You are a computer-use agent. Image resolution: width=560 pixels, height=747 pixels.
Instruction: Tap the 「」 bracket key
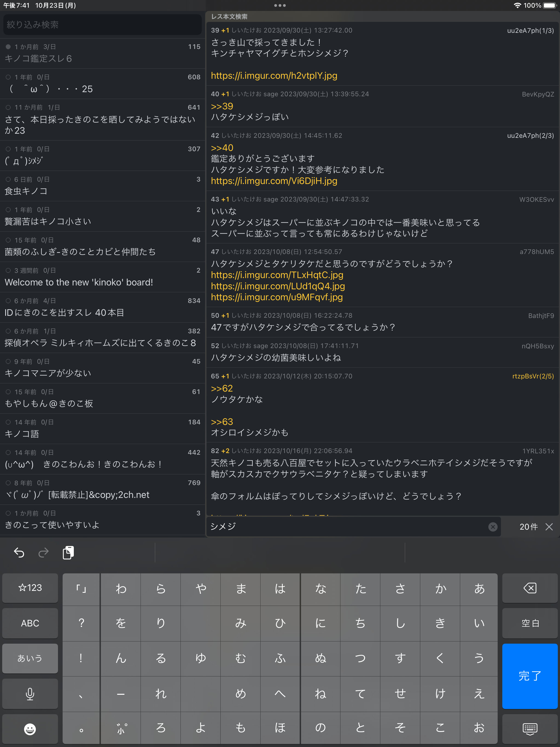pyautogui.click(x=81, y=589)
